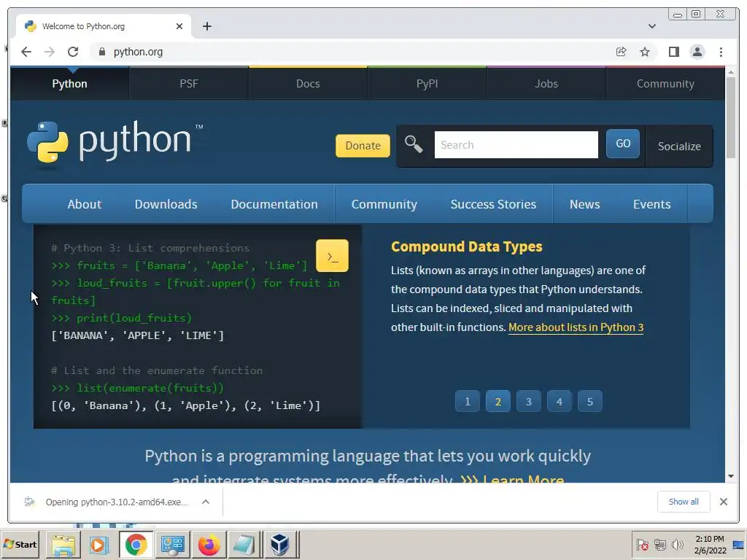The height and width of the screenshot is (560, 747).
Task: Open the Downloads navigation menu
Action: 166,204
